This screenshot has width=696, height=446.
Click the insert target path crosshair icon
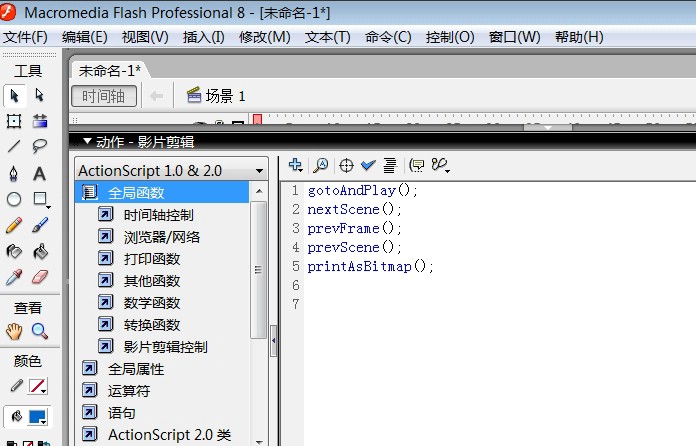346,166
